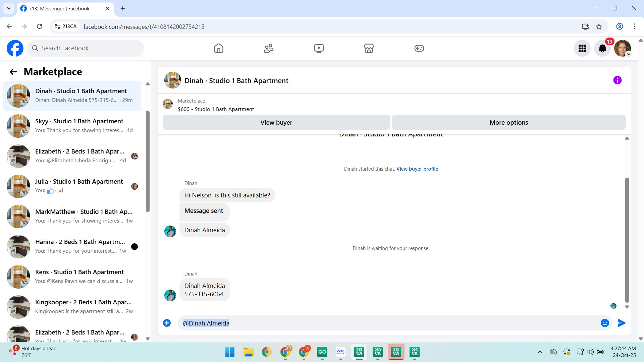
Task: Click the browser back button
Action: (x=9, y=26)
